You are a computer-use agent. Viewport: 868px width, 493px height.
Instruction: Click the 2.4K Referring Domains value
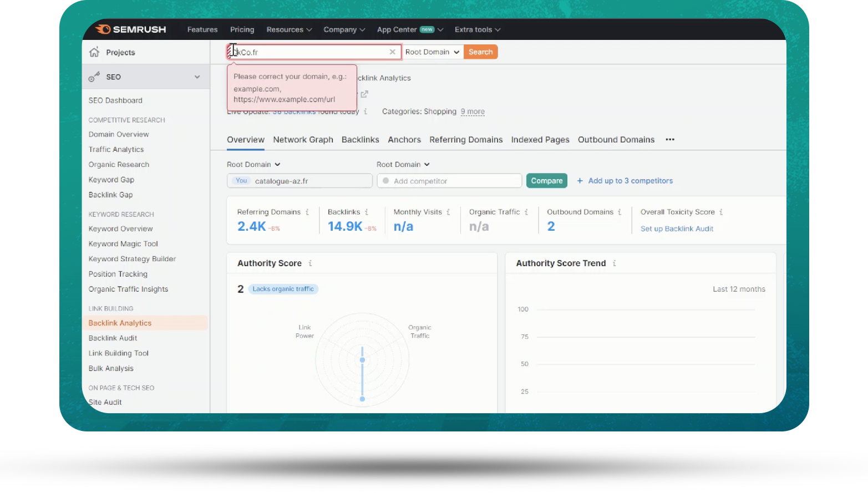(252, 226)
